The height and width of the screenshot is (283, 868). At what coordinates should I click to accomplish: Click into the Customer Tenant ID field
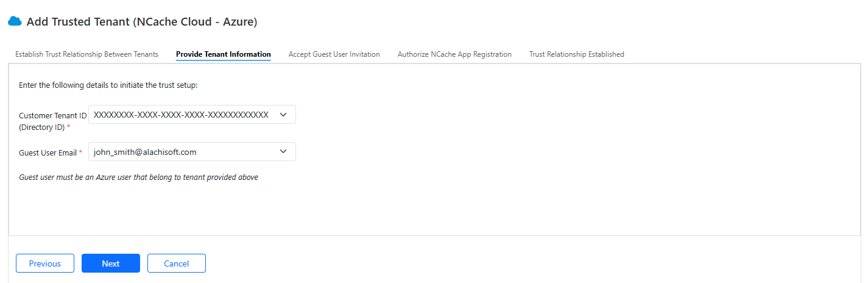point(192,115)
